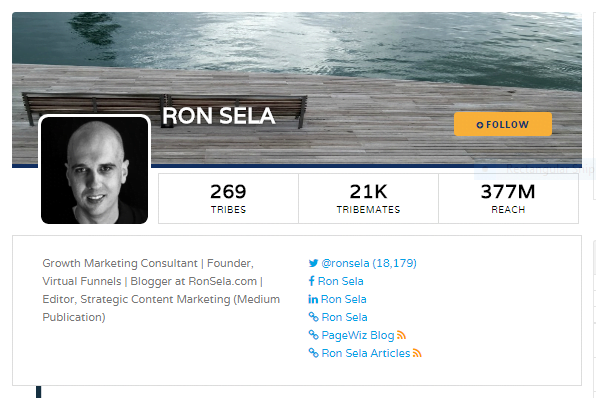The image size is (596, 398).
Task: Click the RON SELA name heading
Action: 219,116
